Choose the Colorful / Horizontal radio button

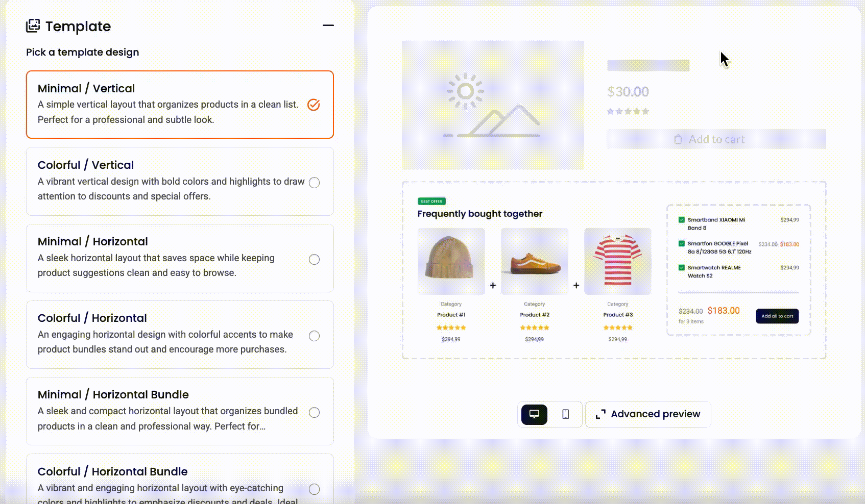tap(315, 336)
